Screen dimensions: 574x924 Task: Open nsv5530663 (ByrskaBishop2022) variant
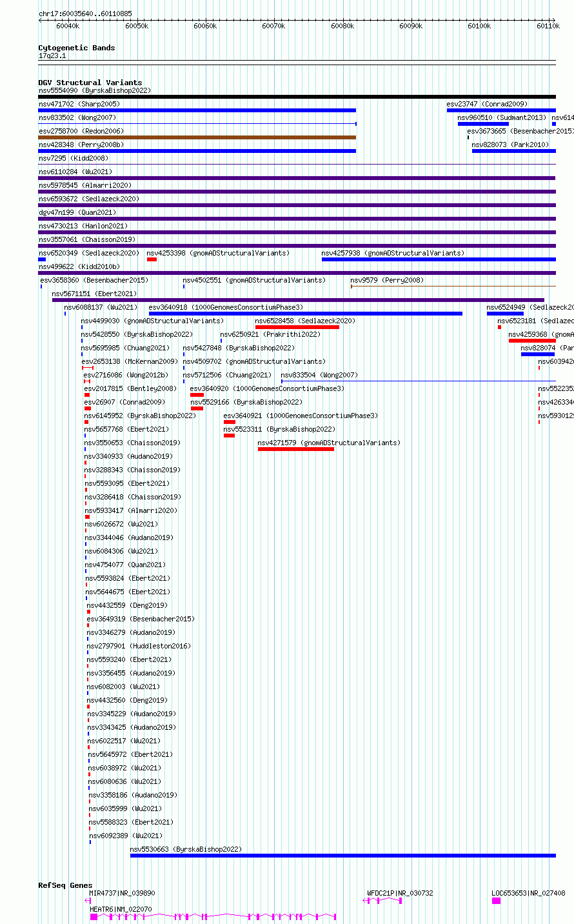(x=186, y=849)
